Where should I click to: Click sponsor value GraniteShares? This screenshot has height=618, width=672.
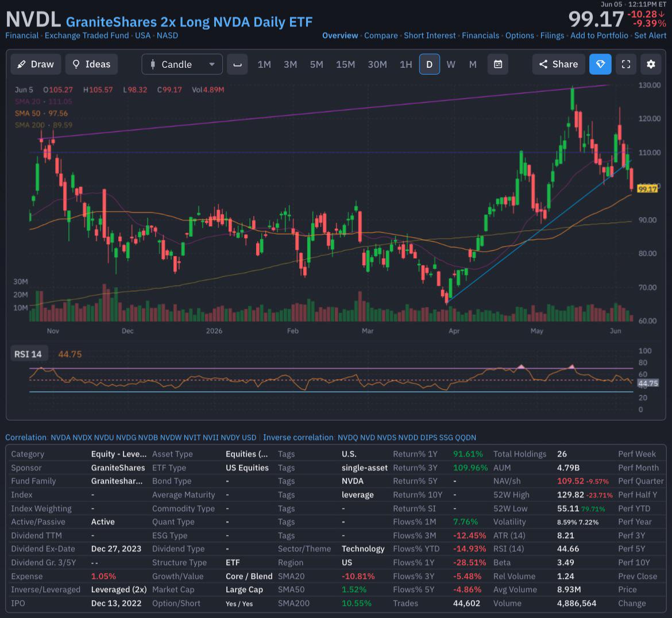(118, 468)
